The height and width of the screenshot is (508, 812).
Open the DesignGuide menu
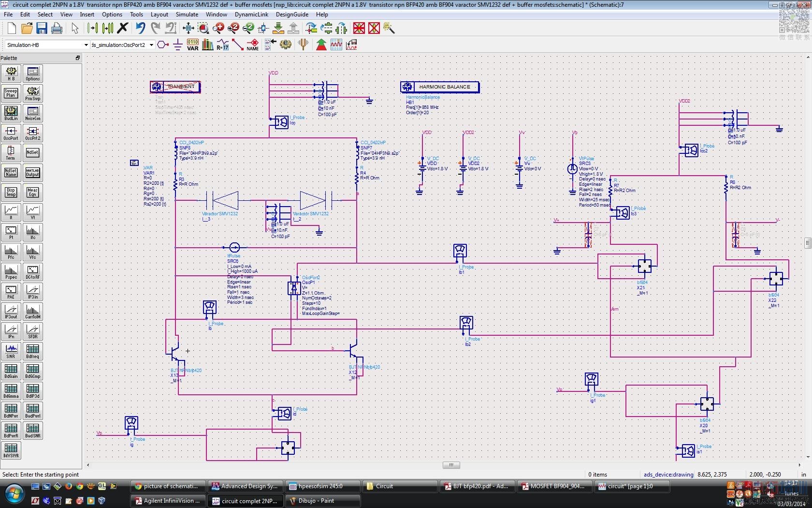click(x=292, y=15)
